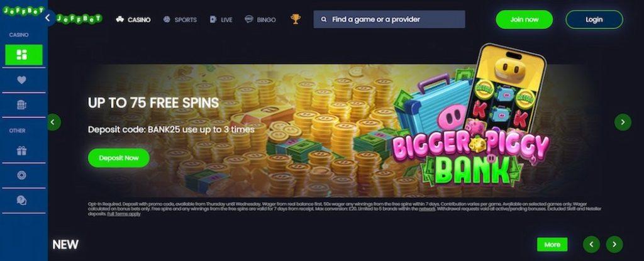Open promotions gift box icon
Viewport: 644px width, 261px height.
[x=22, y=151]
